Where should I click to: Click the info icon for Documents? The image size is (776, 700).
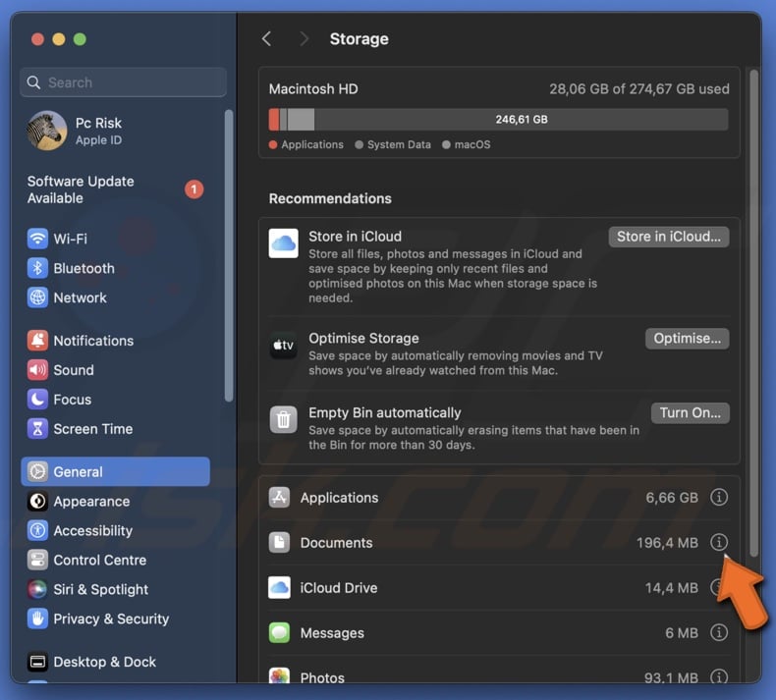point(719,542)
